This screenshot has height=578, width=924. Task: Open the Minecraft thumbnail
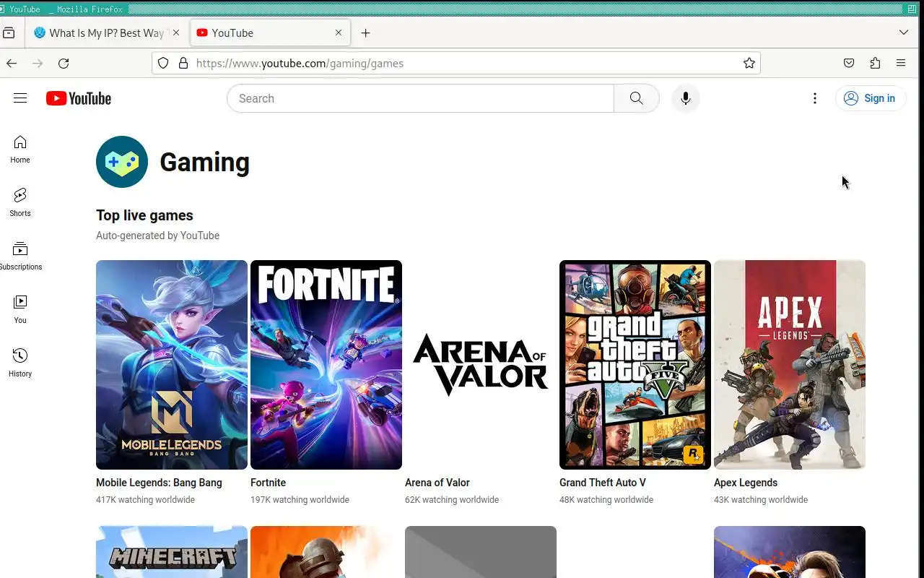tap(172, 552)
